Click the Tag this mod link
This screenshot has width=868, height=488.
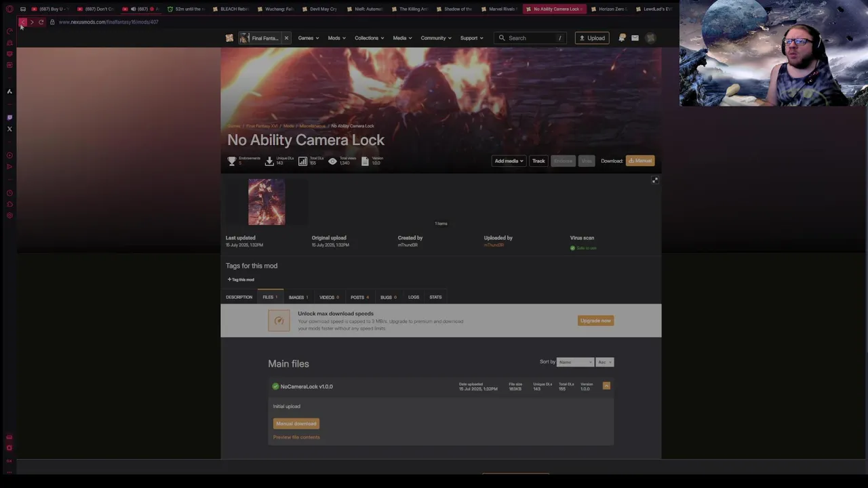[241, 279]
